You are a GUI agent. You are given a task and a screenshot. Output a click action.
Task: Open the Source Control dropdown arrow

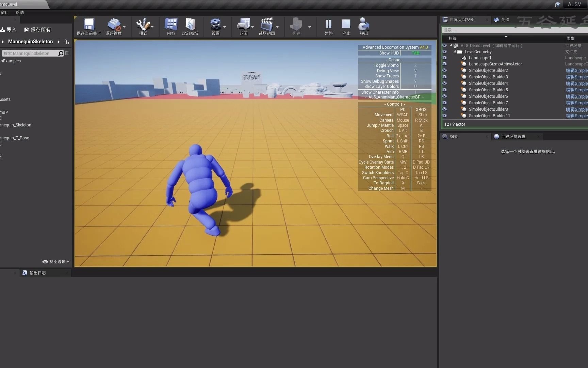pos(124,27)
